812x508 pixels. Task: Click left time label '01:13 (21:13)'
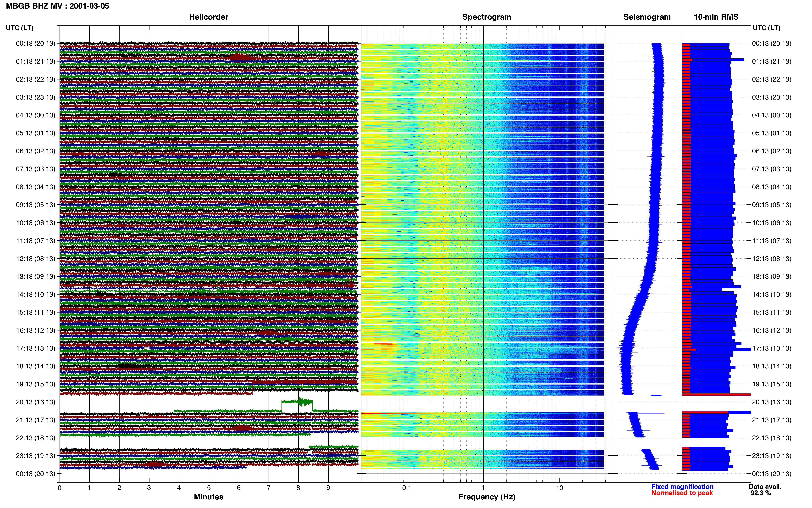pyautogui.click(x=35, y=61)
